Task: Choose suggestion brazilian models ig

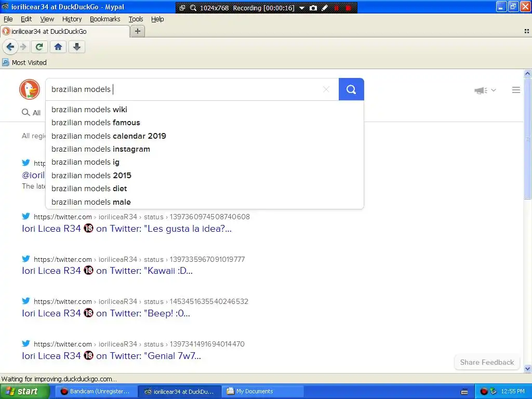Action: 205,162
